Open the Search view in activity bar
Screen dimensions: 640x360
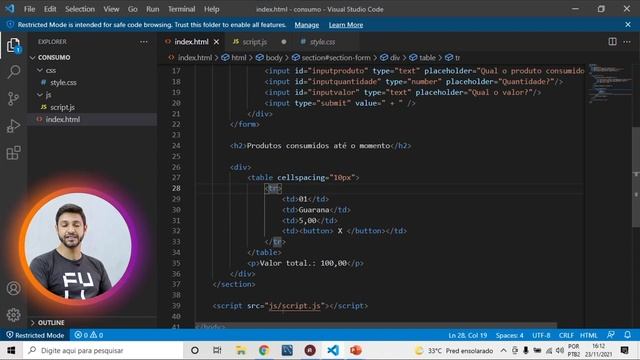[x=13, y=72]
